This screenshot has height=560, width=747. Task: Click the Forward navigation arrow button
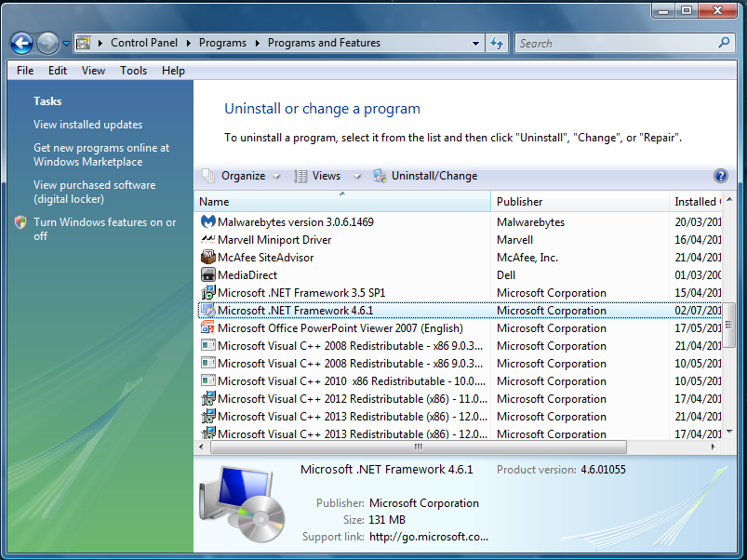pos(47,44)
